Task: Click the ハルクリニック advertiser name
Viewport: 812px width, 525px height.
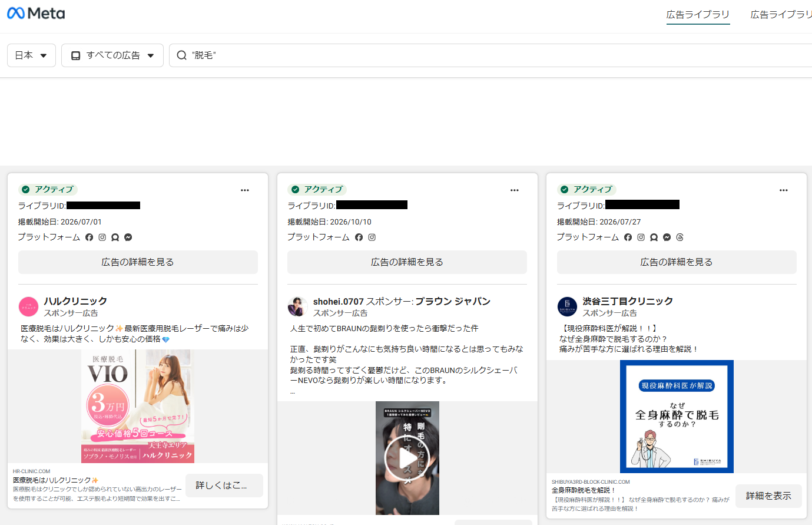Action: point(75,301)
